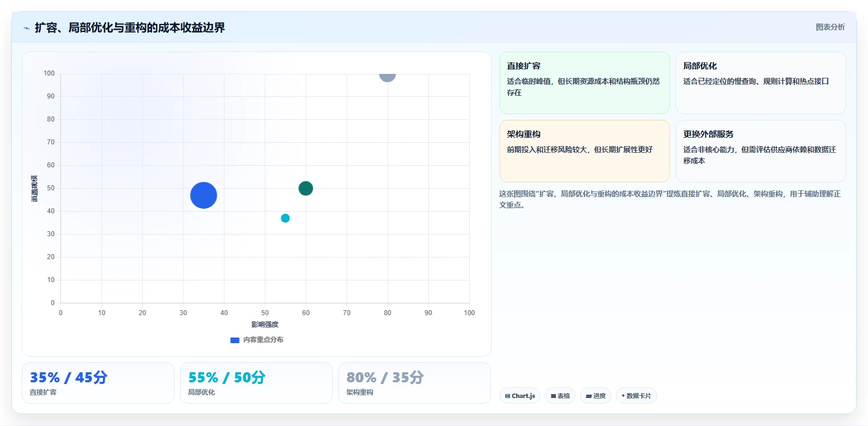Click the 架构重构 label under 80% stat
The width and height of the screenshot is (868, 426).
point(360,392)
